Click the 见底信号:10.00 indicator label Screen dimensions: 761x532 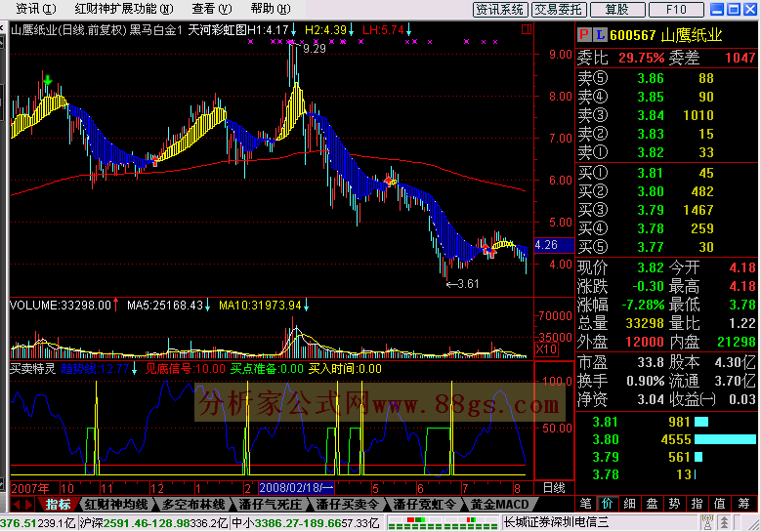[186, 369]
